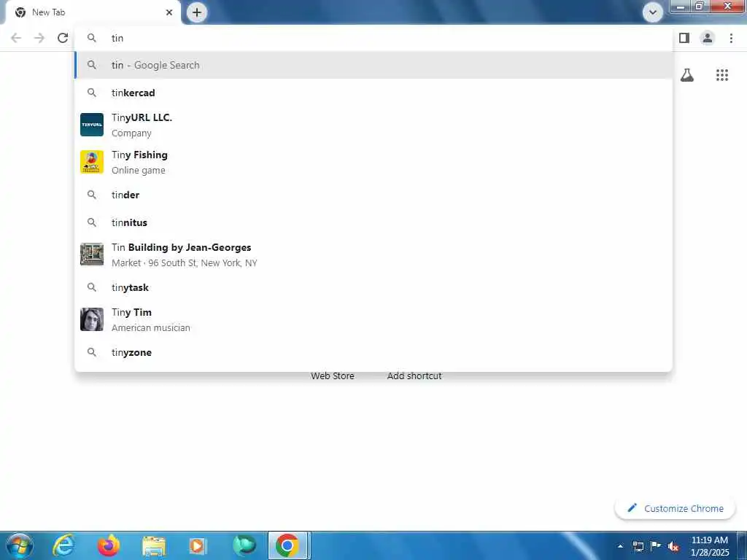Open the tab search dropdown arrow

click(653, 12)
